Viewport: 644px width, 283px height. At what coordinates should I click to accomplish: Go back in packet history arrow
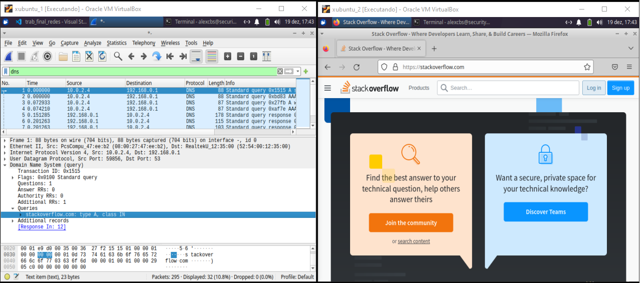[x=131, y=56]
